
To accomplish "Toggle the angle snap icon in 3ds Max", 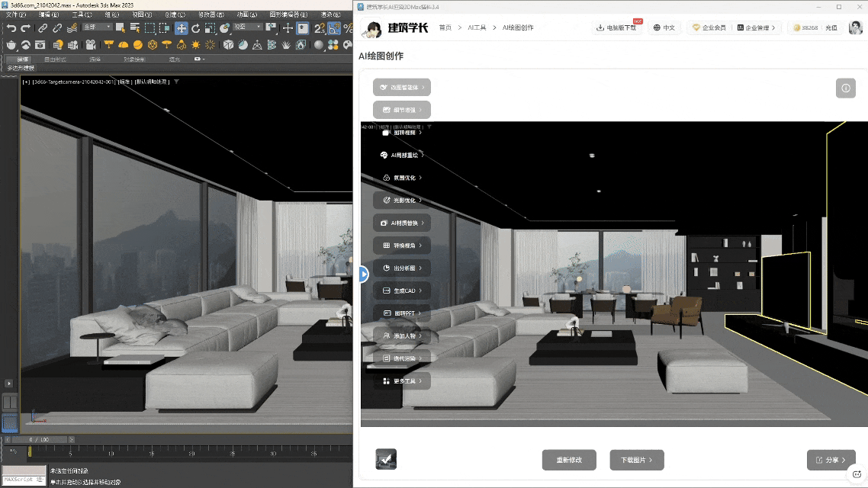I will pos(334,27).
